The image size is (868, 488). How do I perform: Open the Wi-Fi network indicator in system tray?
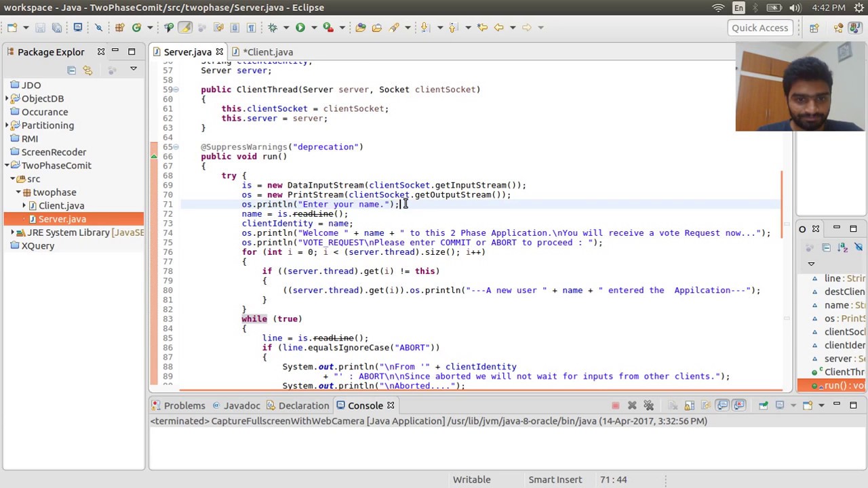coord(718,7)
